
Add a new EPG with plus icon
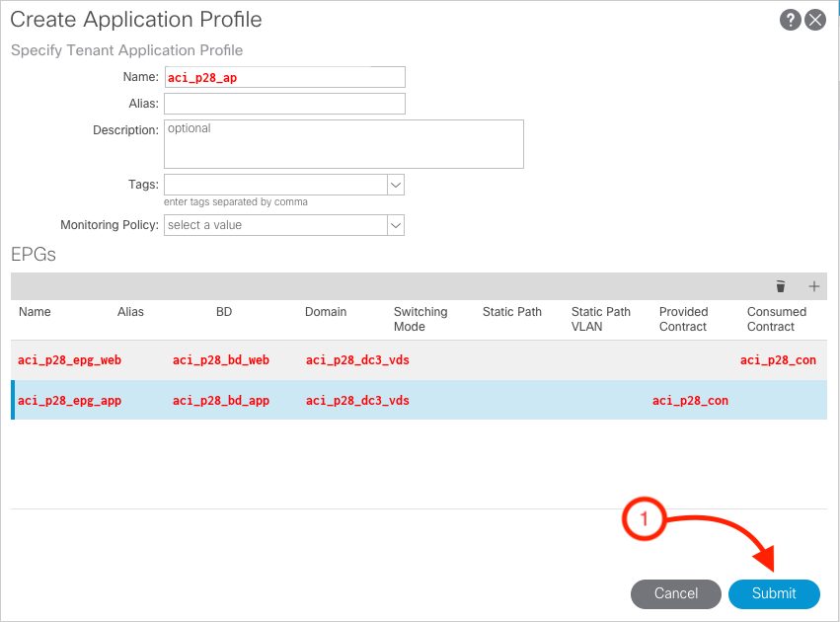coord(814,286)
